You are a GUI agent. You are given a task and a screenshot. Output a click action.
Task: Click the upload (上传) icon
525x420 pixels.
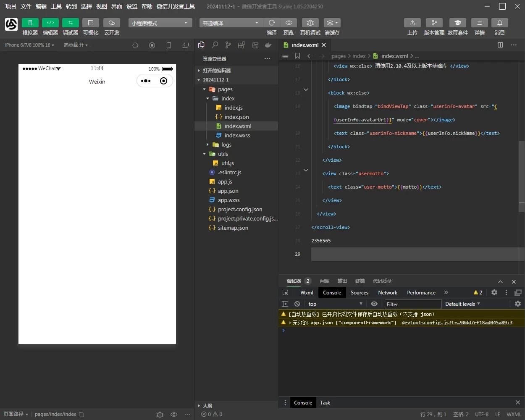pyautogui.click(x=412, y=23)
